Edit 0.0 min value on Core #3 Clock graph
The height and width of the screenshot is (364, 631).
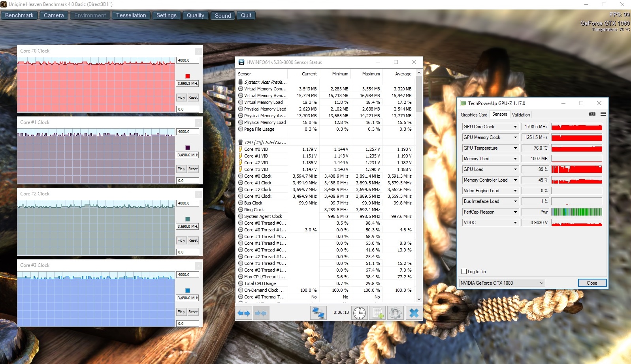click(x=187, y=323)
